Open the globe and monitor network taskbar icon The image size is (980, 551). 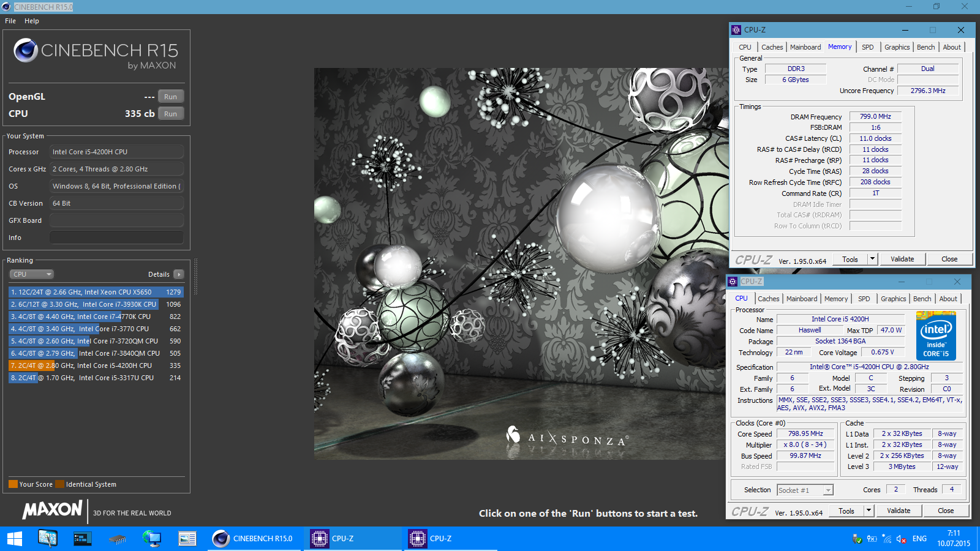click(x=152, y=539)
